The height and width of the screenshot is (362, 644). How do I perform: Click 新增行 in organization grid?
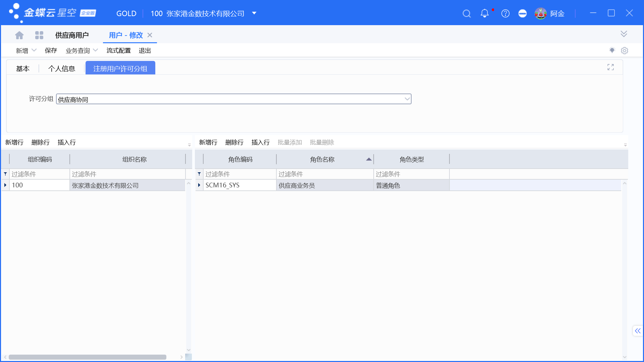click(14, 142)
